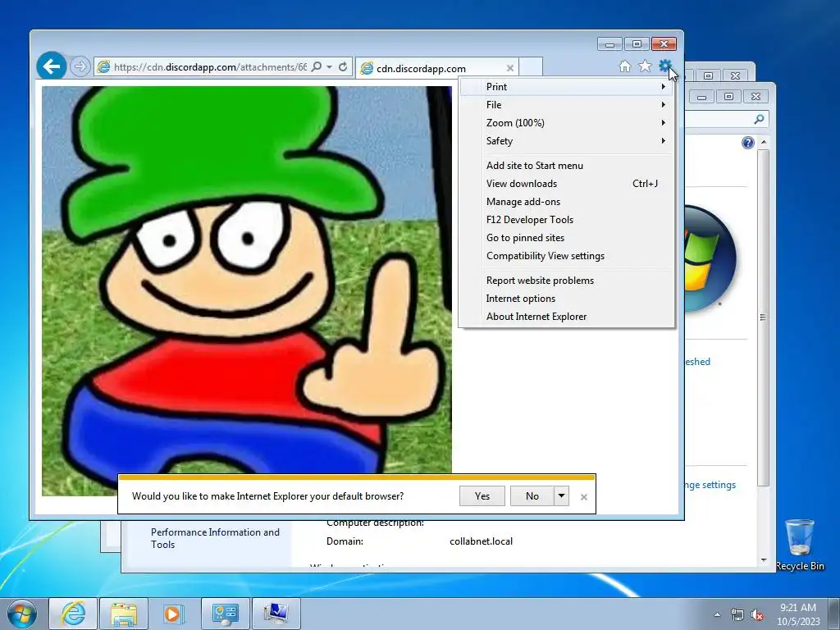
Task: Dismiss the default browser notification bar
Action: point(584,497)
